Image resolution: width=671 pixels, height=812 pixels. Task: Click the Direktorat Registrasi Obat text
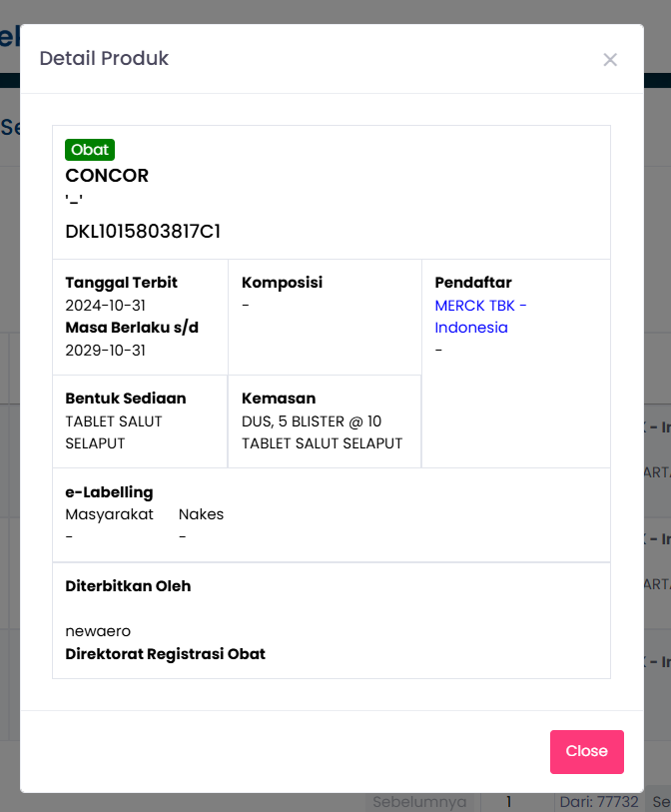[165, 655]
